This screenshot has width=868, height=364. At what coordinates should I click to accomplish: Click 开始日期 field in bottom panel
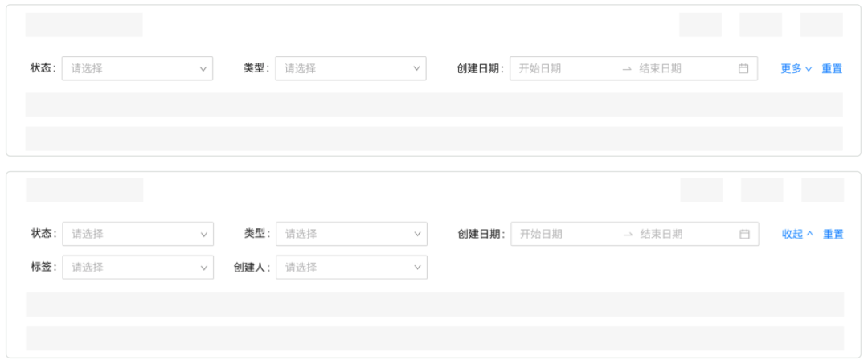563,234
